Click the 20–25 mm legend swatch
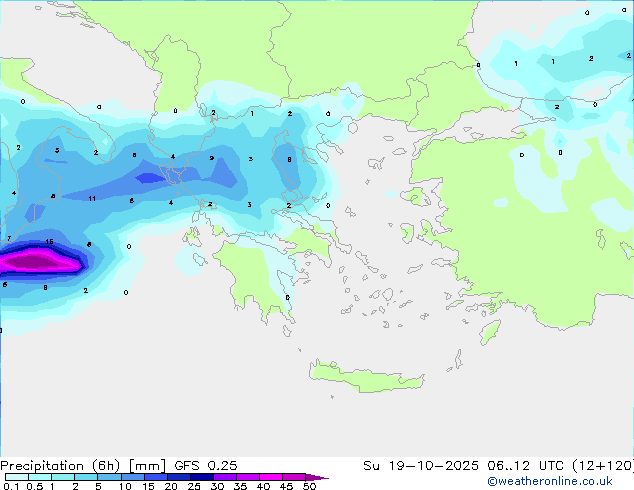Viewport: 634px width, 490px height. pyautogui.click(x=179, y=477)
